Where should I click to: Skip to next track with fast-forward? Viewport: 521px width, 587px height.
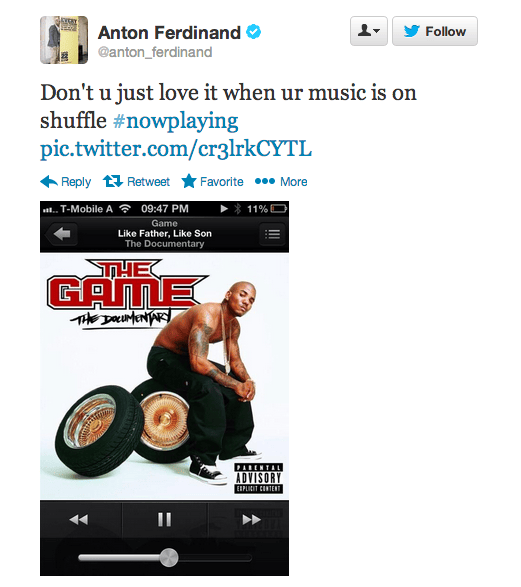pos(251,520)
